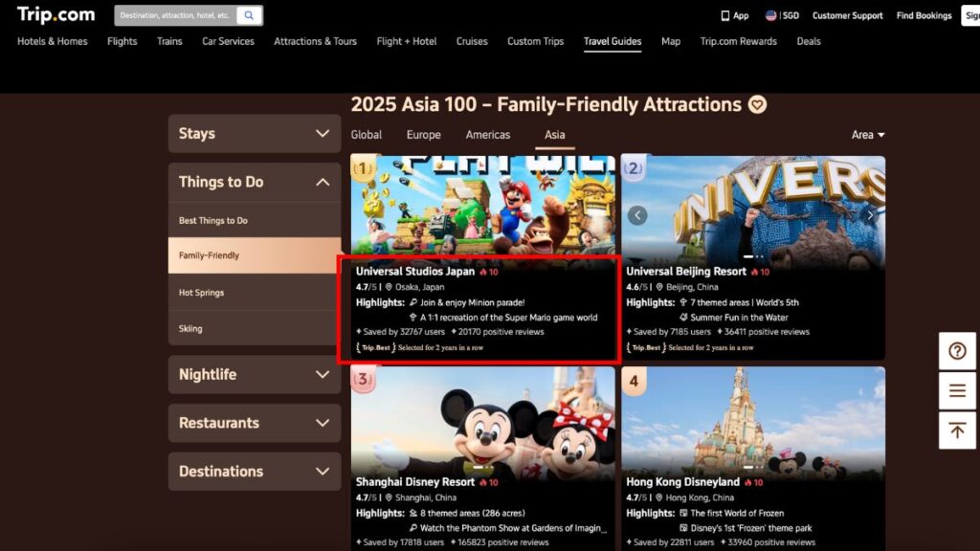Open Universal Studios Japan Mario image

click(x=482, y=207)
